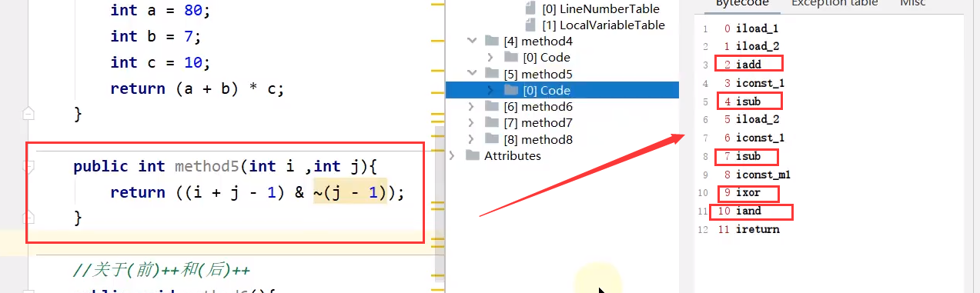
Task: Click the Attributes folder icon
Action: [x=473, y=155]
